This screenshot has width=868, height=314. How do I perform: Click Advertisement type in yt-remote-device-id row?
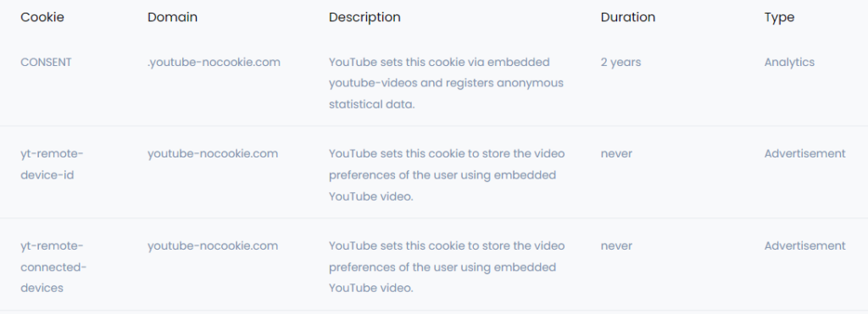(805, 154)
